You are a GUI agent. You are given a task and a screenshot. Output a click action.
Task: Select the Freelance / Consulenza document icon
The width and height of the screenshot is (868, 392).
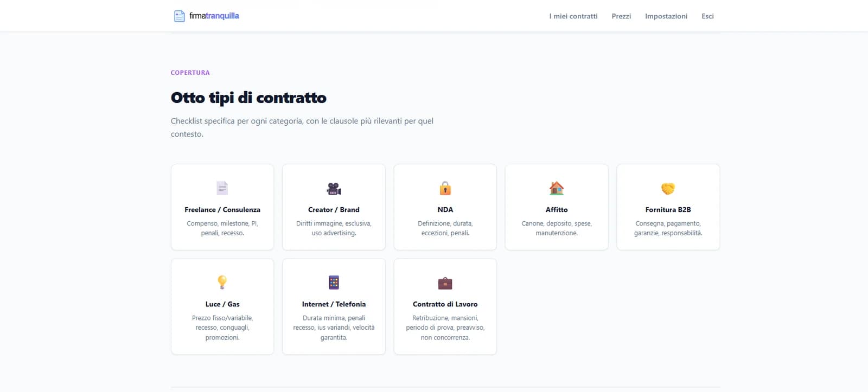pyautogui.click(x=222, y=188)
